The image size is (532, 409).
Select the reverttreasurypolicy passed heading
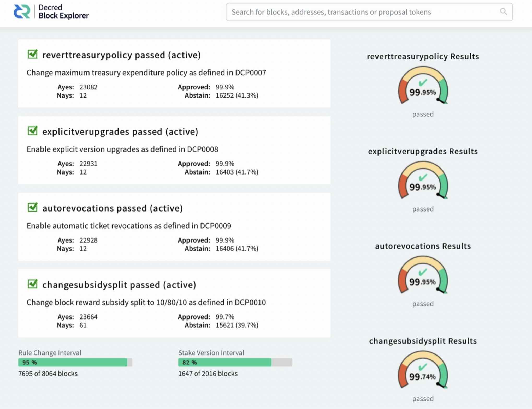(121, 55)
